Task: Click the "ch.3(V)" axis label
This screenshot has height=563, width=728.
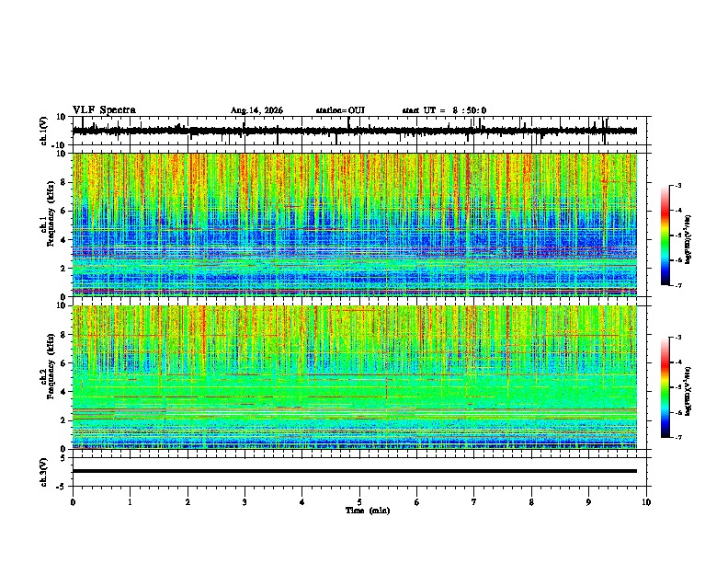Action: tap(44, 472)
